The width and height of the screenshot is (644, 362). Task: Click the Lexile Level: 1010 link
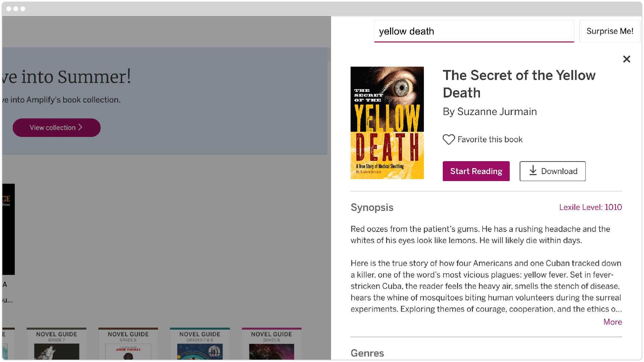590,207
